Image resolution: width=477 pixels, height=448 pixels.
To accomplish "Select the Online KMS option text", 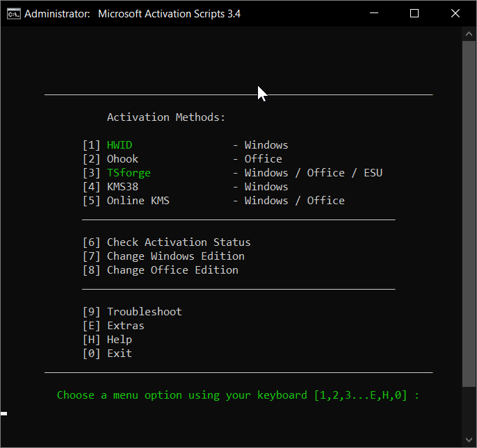I will [138, 201].
